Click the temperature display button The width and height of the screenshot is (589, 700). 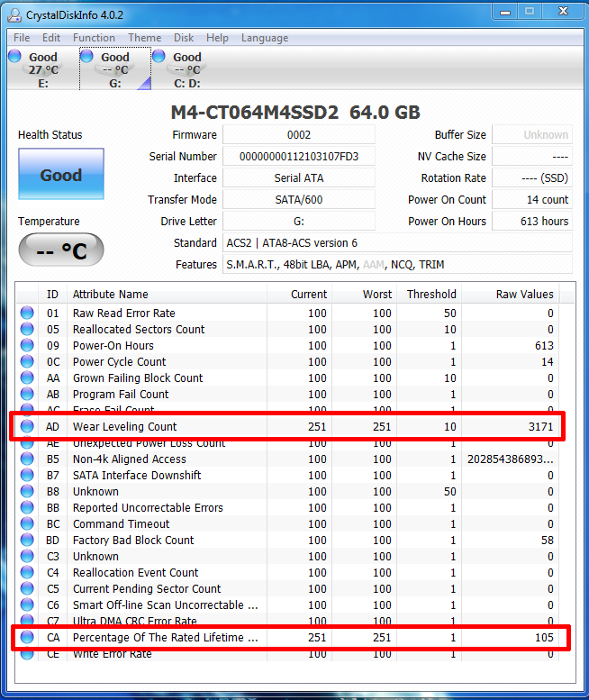click(61, 250)
